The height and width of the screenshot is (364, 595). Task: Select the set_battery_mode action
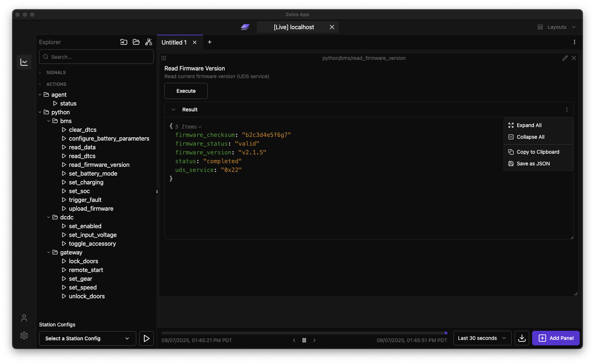click(93, 173)
